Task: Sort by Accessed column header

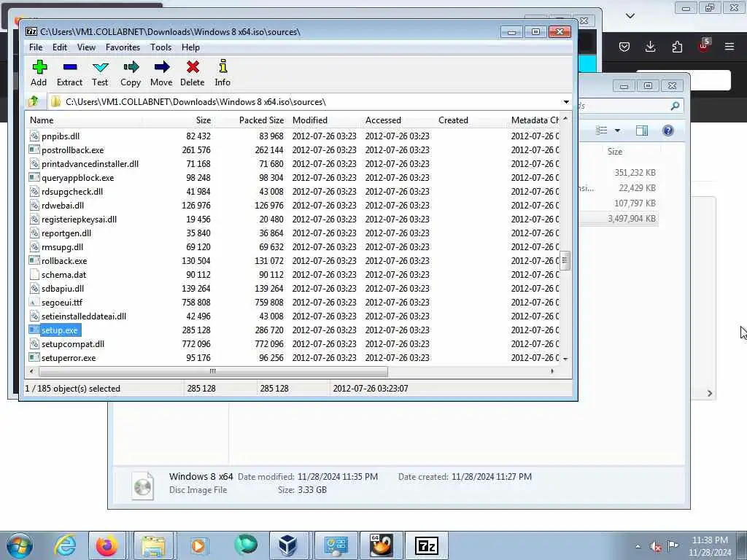Action: 398,120
